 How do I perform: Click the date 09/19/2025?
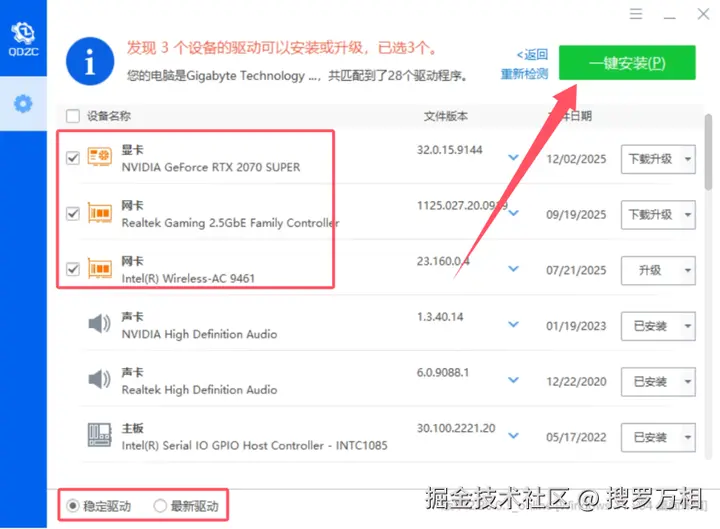tap(576, 215)
